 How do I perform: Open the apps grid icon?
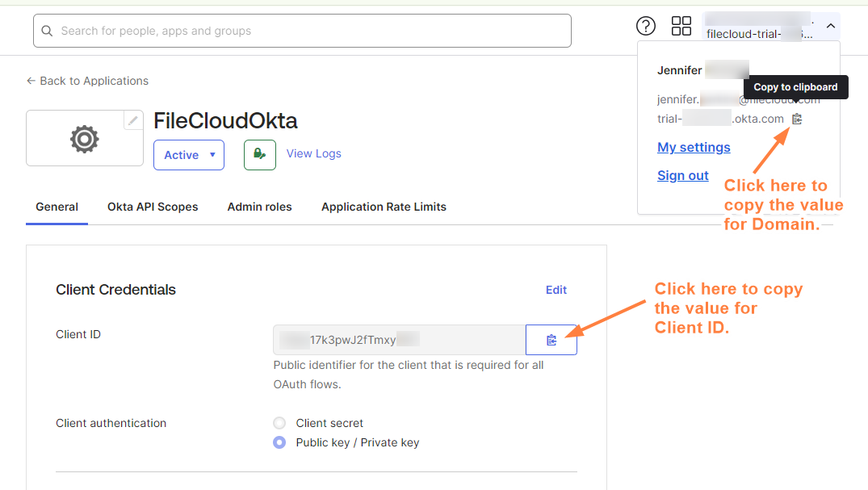tap(681, 26)
